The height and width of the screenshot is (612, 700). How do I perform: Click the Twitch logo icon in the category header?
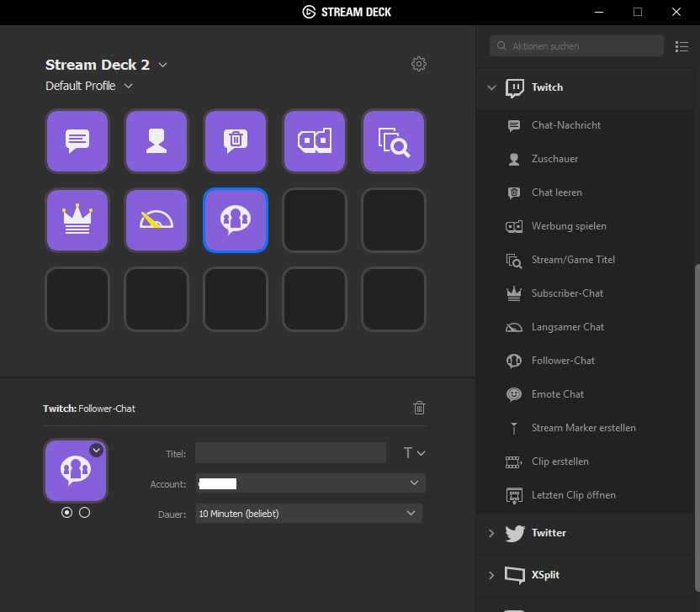click(515, 88)
